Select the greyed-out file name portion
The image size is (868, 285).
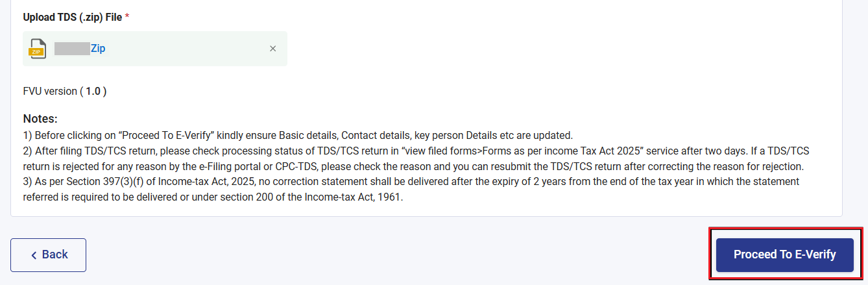[72, 49]
